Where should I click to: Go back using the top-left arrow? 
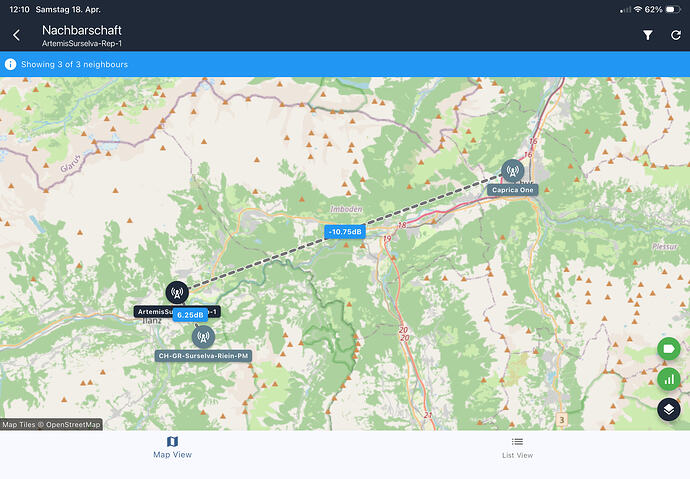pyautogui.click(x=16, y=36)
